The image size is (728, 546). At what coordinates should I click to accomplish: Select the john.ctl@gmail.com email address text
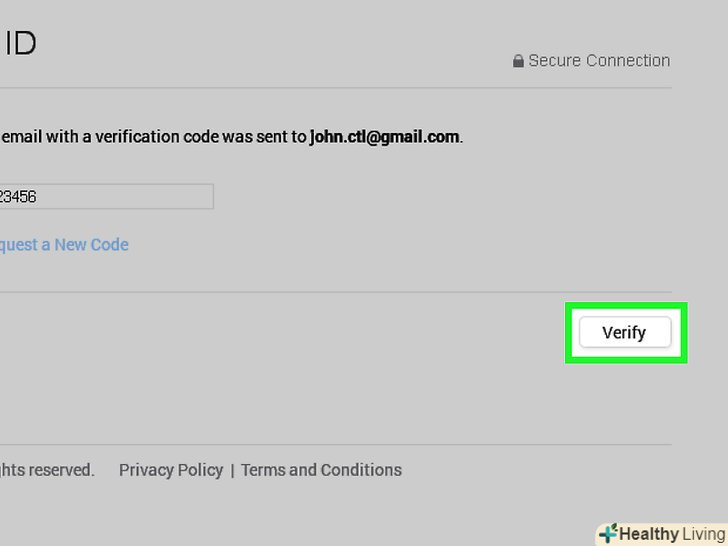384,137
